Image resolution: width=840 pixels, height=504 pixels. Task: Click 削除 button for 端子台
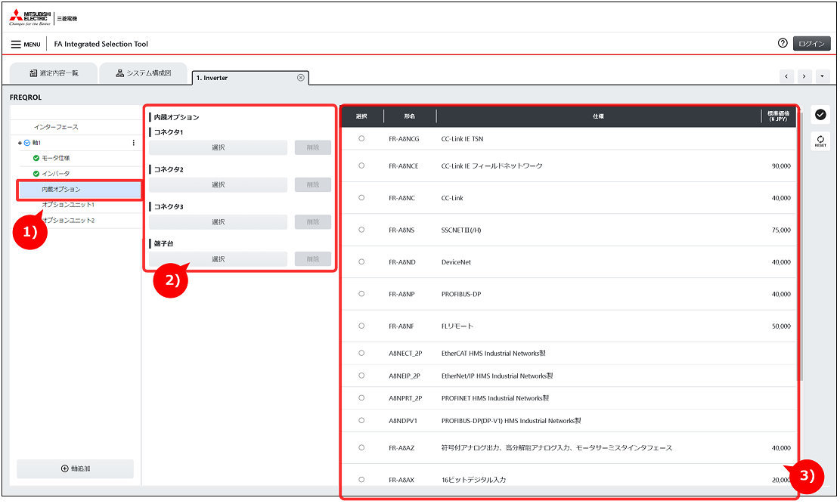tap(313, 259)
